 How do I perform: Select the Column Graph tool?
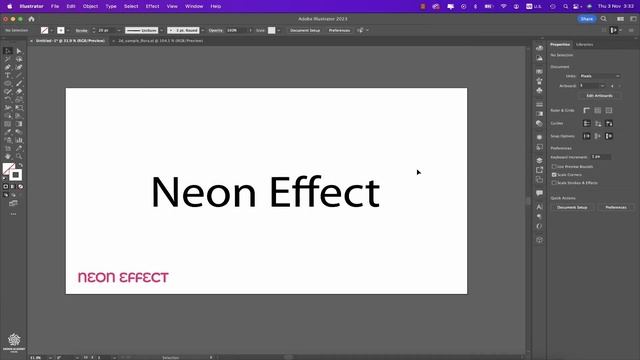pos(19,140)
